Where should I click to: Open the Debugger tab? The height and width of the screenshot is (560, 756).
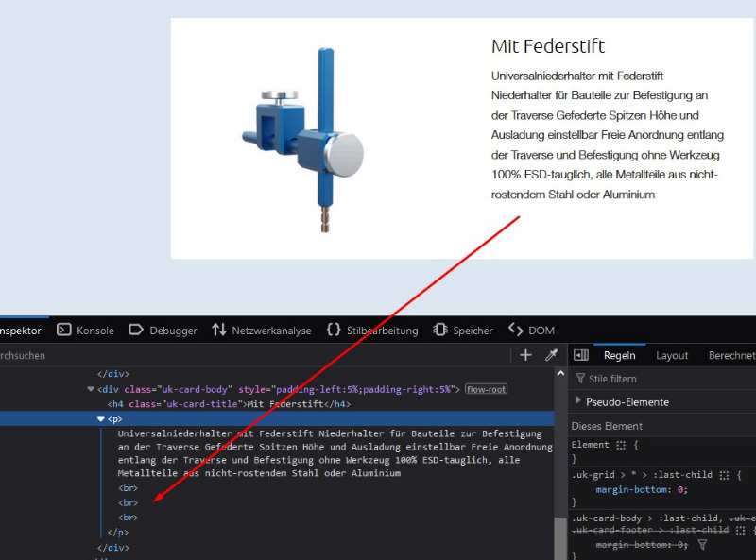tap(163, 331)
